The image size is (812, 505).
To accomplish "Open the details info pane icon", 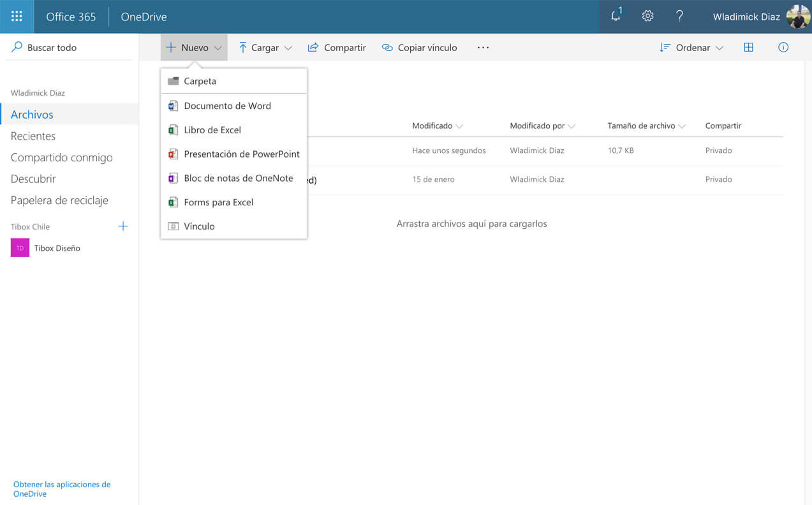I will (783, 48).
